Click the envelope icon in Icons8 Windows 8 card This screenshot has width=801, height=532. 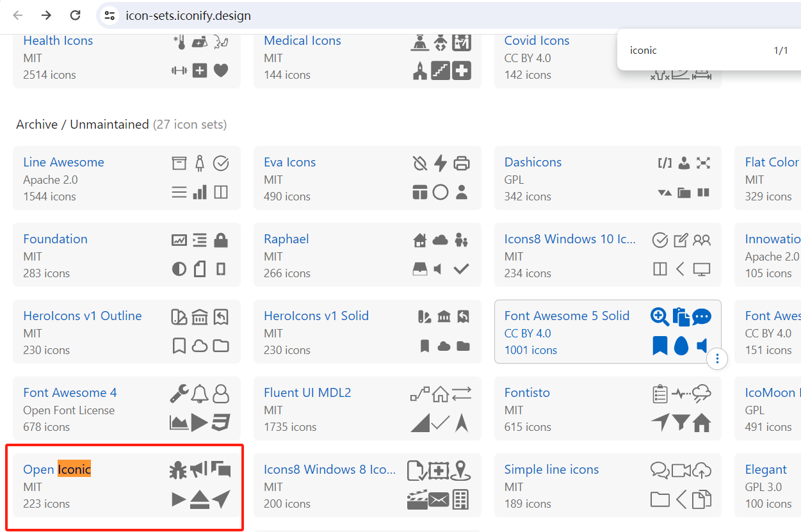[x=439, y=499]
